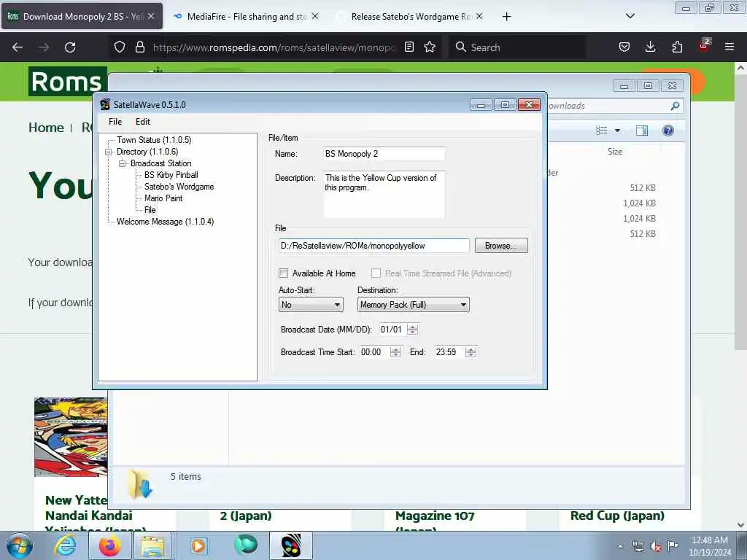The image size is (747, 560).
Task: Click the Roms logo on webpage
Action: 67,81
